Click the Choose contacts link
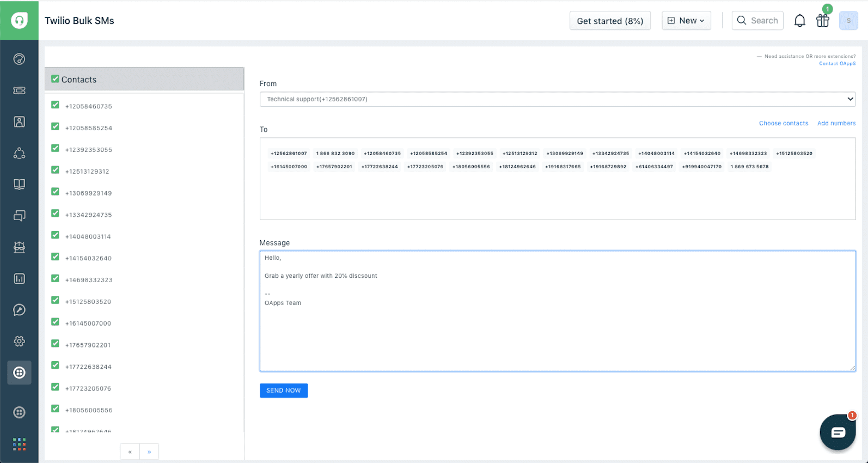The image size is (868, 463). 784,124
